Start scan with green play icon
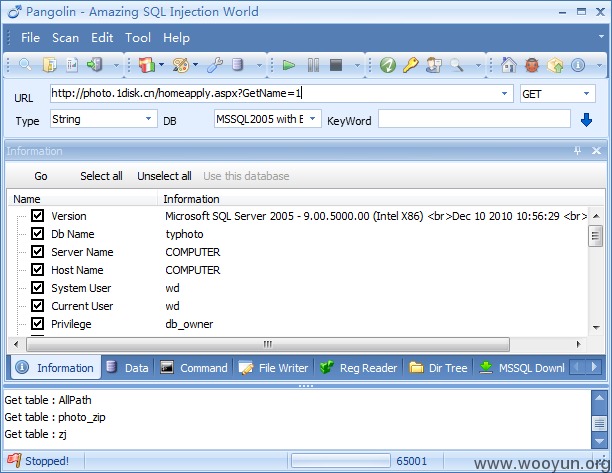This screenshot has width=612, height=473. [x=289, y=65]
